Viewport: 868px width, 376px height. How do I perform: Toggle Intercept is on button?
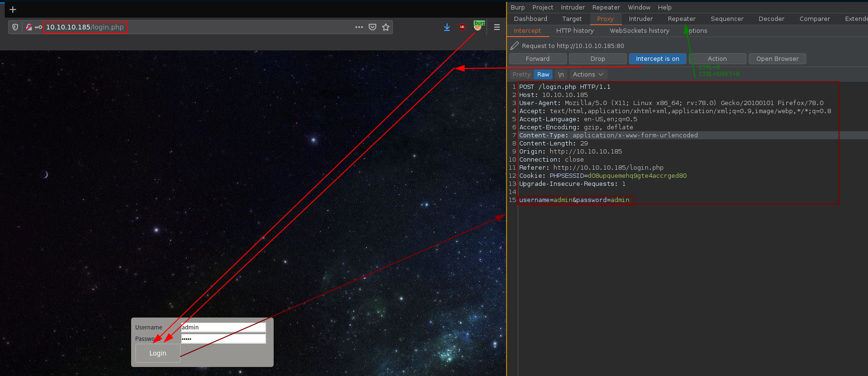pyautogui.click(x=658, y=58)
